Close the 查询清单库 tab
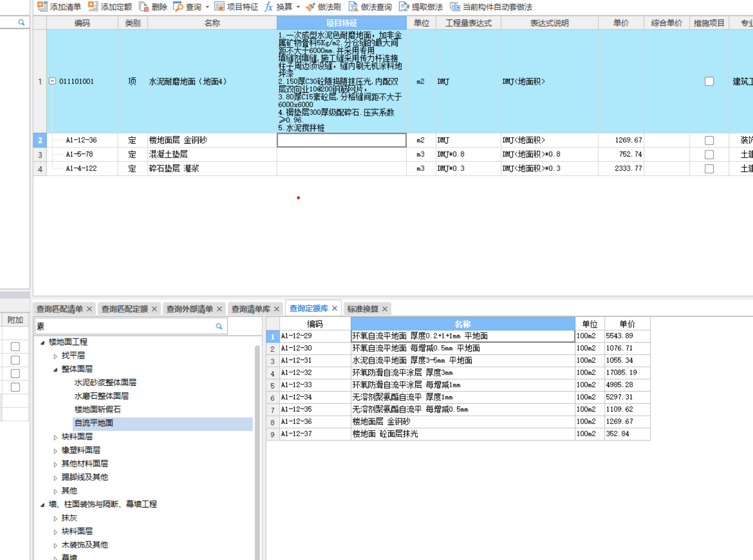Viewport: 753px width, 560px height. (277, 309)
